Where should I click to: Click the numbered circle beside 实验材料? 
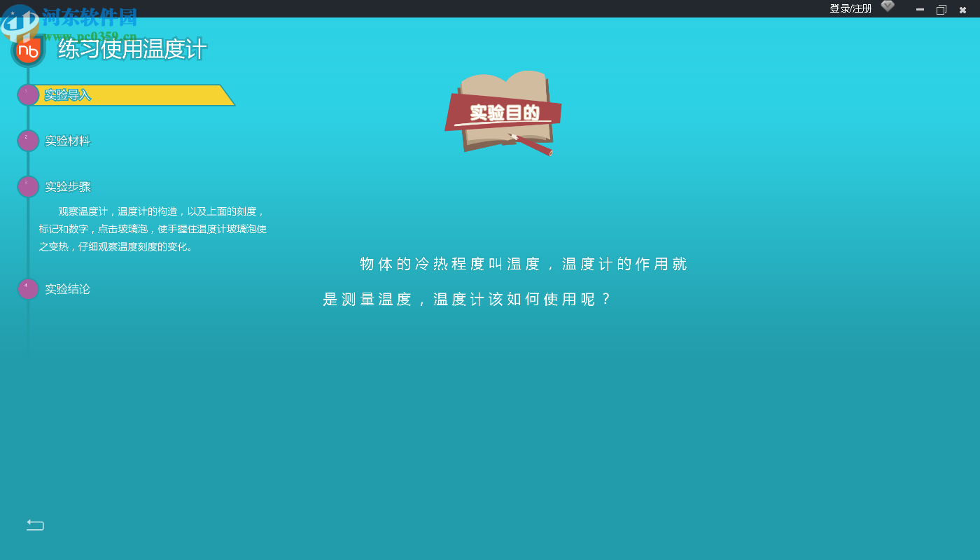28,140
